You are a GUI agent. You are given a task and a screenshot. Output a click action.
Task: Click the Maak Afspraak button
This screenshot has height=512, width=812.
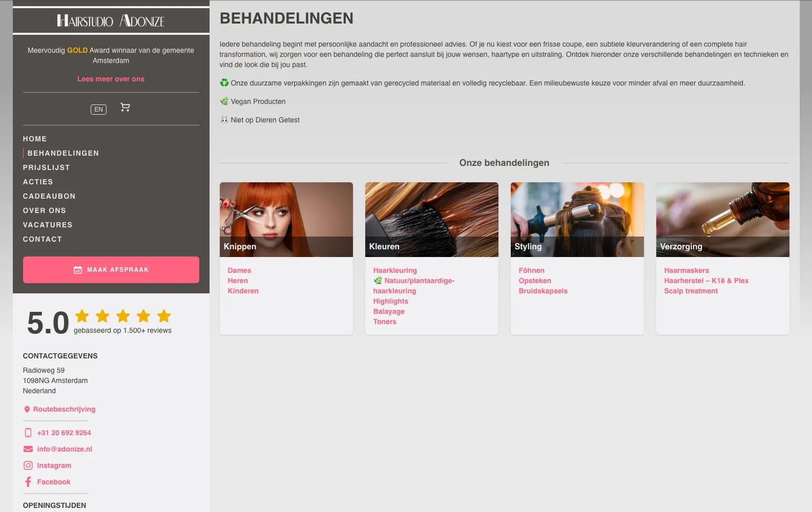(111, 270)
